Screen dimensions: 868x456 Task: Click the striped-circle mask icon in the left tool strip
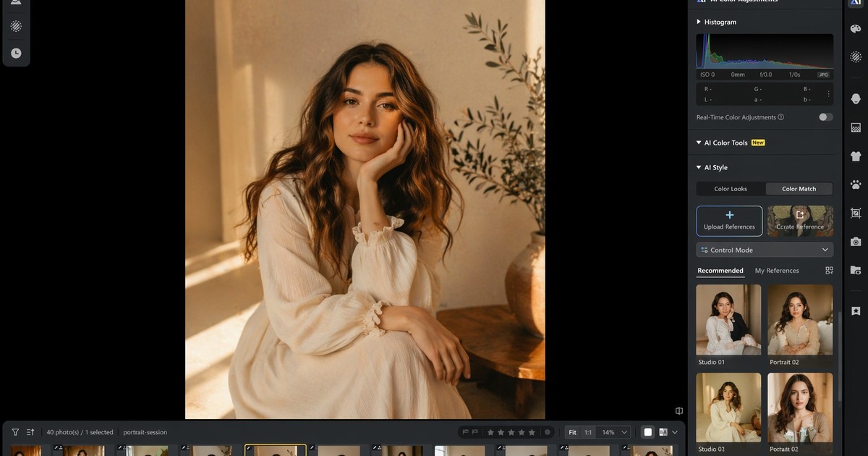coord(16,26)
